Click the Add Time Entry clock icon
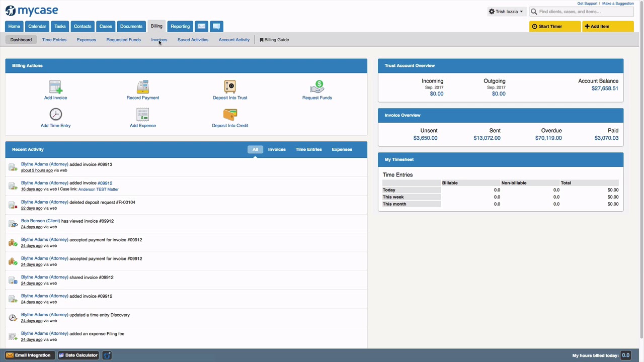Screen dimensions: 644x362 (55, 115)
